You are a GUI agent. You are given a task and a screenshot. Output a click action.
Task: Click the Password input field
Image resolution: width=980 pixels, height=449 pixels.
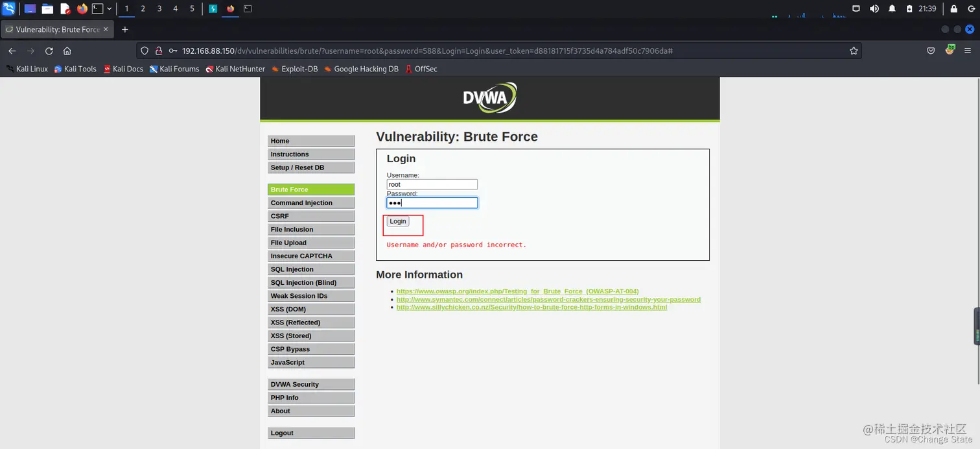[x=432, y=203]
